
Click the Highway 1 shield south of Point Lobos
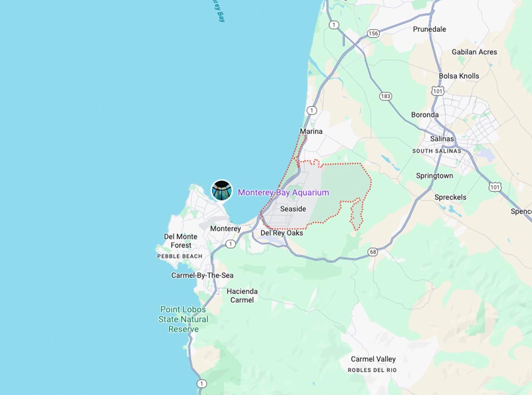coord(201,383)
